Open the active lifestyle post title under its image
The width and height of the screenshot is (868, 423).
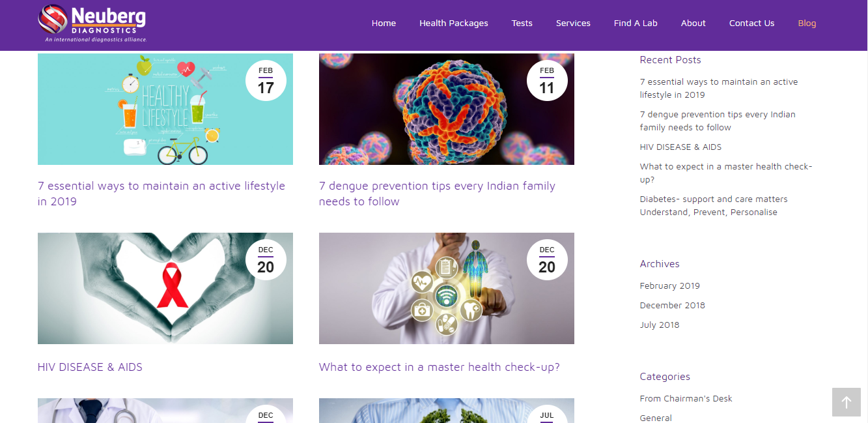161,194
